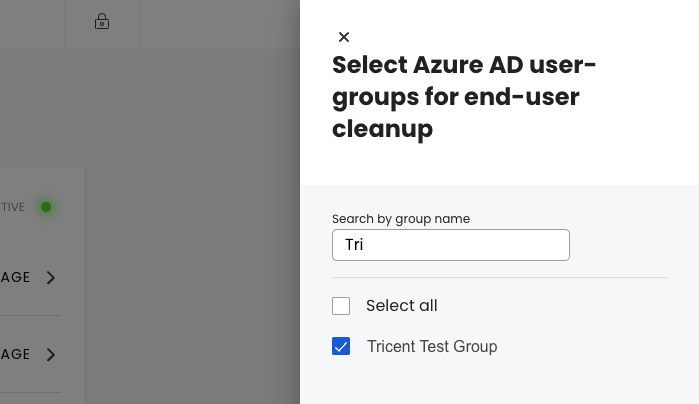Focus the Search by group name field
This screenshot has height=404, width=699.
tap(451, 245)
